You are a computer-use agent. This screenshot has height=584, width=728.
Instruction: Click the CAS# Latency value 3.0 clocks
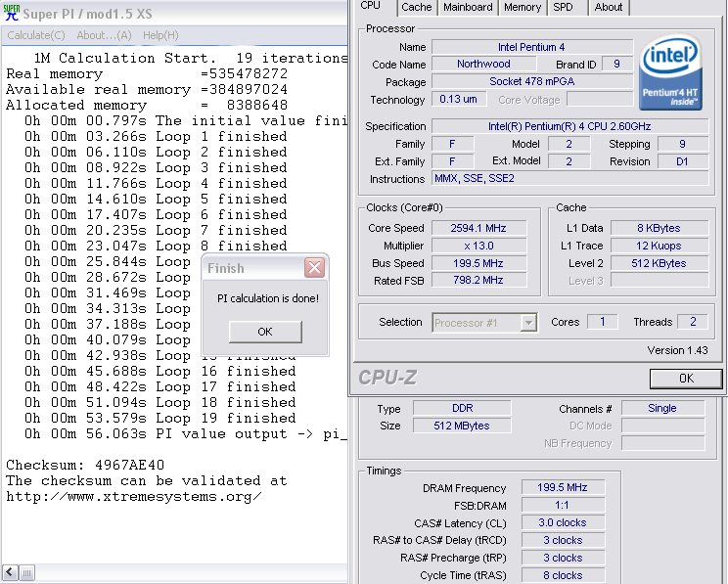[564, 522]
